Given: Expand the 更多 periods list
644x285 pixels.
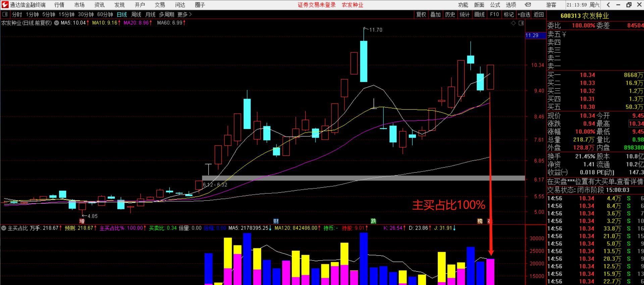Looking at the screenshot, I should click(x=184, y=14).
